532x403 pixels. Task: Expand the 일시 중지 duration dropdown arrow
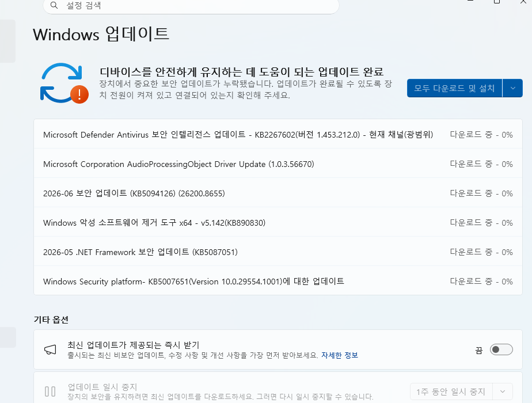coord(503,392)
